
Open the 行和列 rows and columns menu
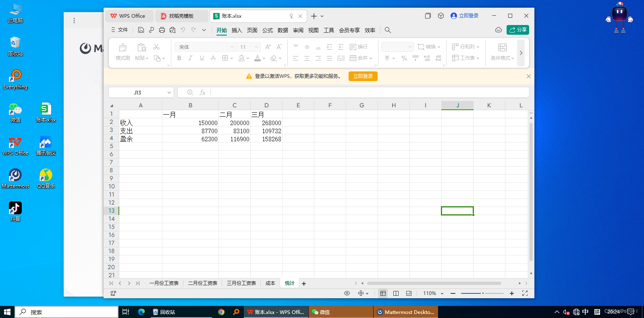(466, 47)
